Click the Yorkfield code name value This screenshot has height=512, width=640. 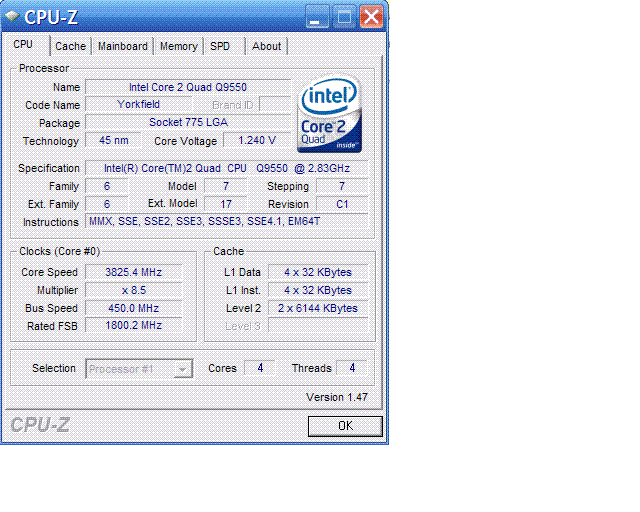(x=138, y=105)
